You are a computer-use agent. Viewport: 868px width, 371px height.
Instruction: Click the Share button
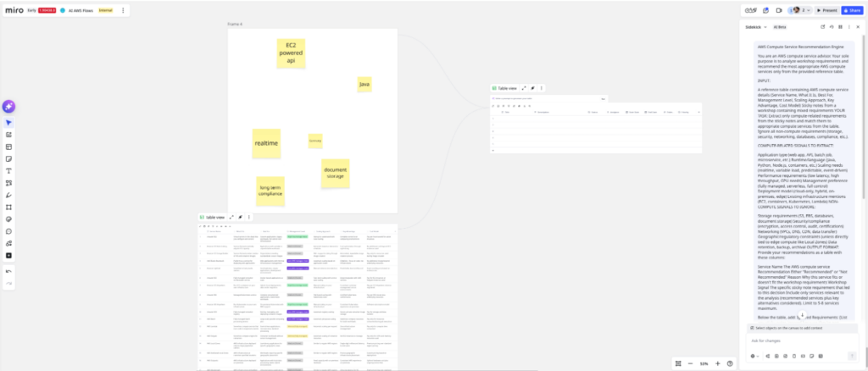point(850,10)
